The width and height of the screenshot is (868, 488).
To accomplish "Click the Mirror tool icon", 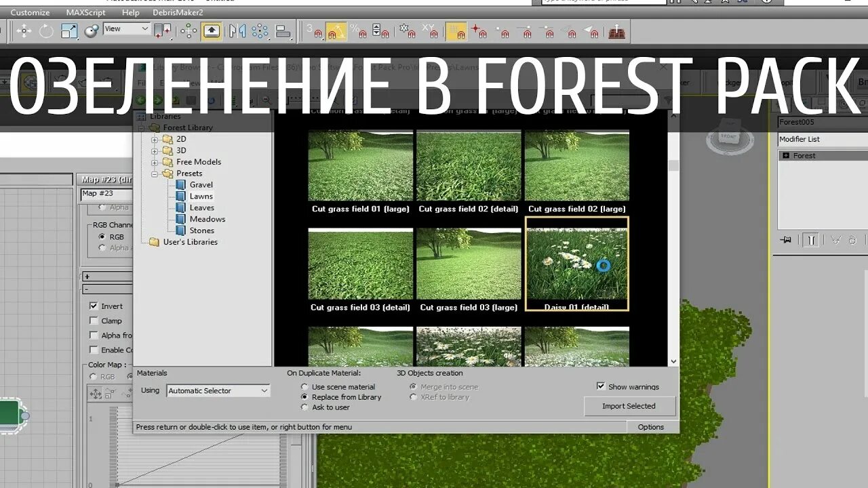I will pos(237,30).
